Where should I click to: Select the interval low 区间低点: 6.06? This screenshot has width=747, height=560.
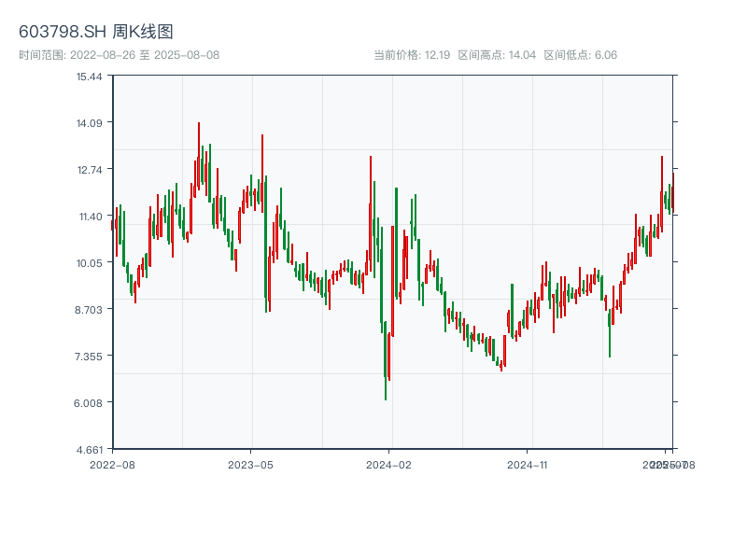coord(580,55)
